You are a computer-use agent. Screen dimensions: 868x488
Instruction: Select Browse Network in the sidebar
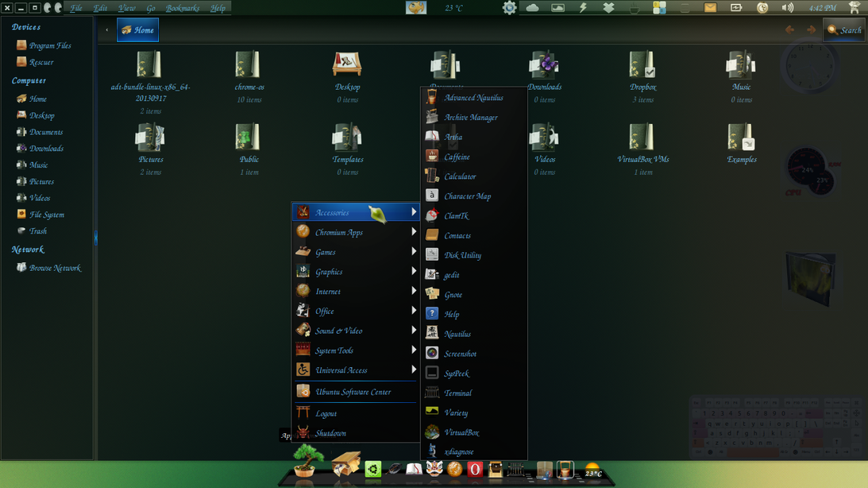click(x=48, y=268)
